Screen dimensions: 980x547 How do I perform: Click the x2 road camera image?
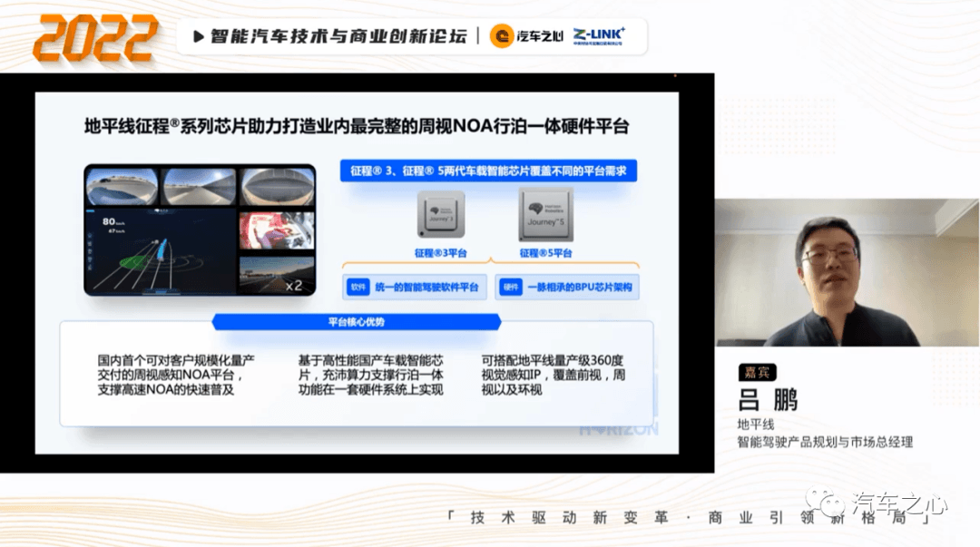pyautogui.click(x=276, y=275)
